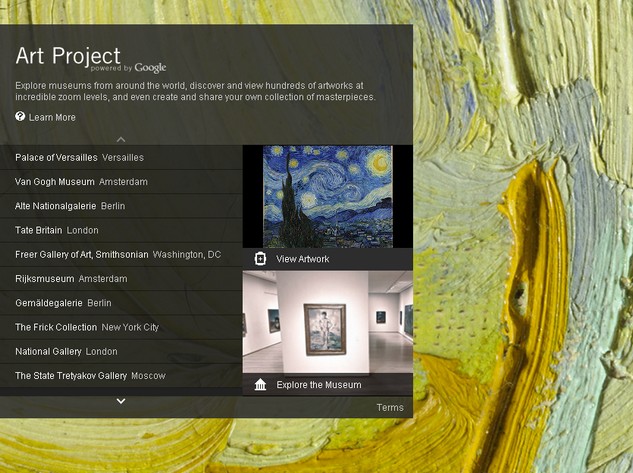
Task: Choose The State Tretyakov Gallery Moscow
Action: (x=121, y=375)
